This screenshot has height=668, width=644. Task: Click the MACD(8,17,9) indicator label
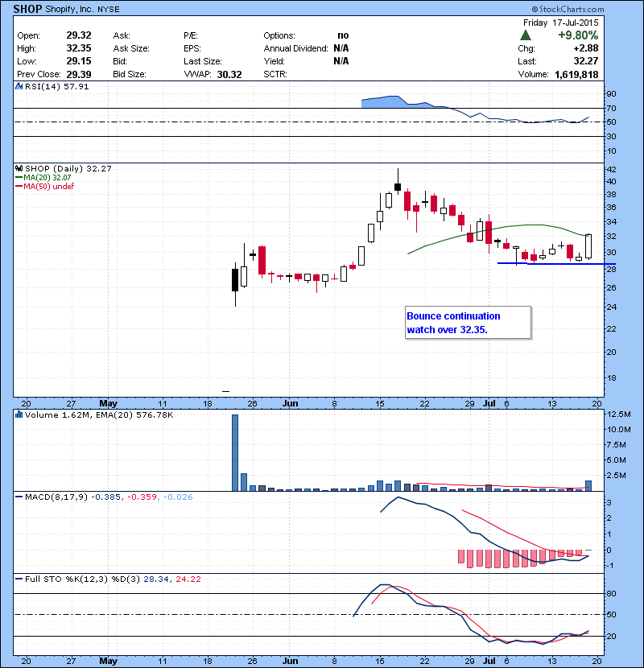click(56, 497)
